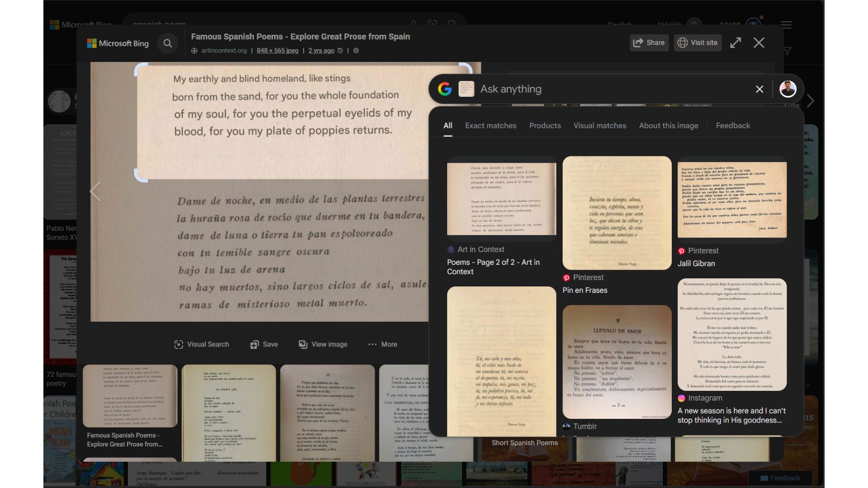Expand the More options menu
The width and height of the screenshot is (868, 488).
[x=382, y=344]
